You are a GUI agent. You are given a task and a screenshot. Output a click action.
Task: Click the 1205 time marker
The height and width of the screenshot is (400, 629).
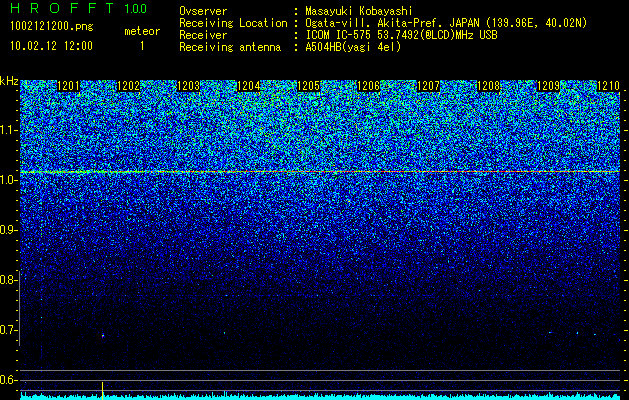click(308, 86)
